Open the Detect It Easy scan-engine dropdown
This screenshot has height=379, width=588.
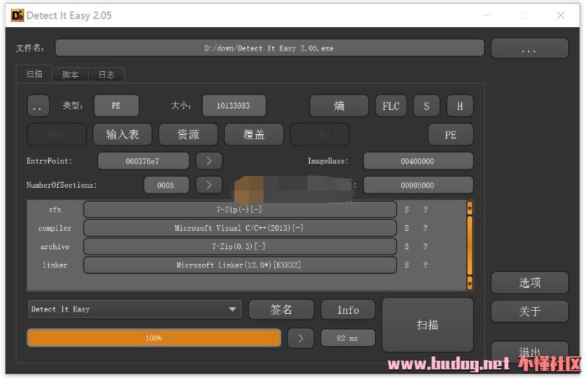(x=134, y=309)
